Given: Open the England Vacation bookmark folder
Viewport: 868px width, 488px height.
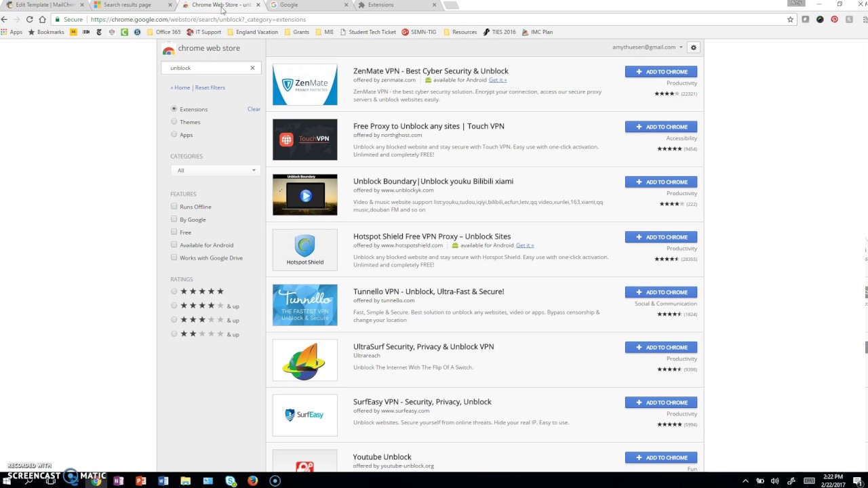Looking at the screenshot, I should (x=252, y=32).
